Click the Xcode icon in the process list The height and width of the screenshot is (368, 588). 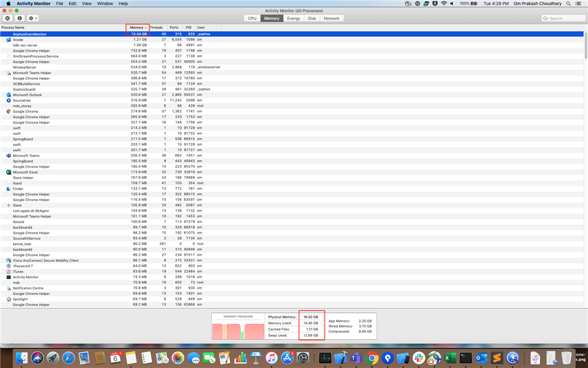[9, 39]
